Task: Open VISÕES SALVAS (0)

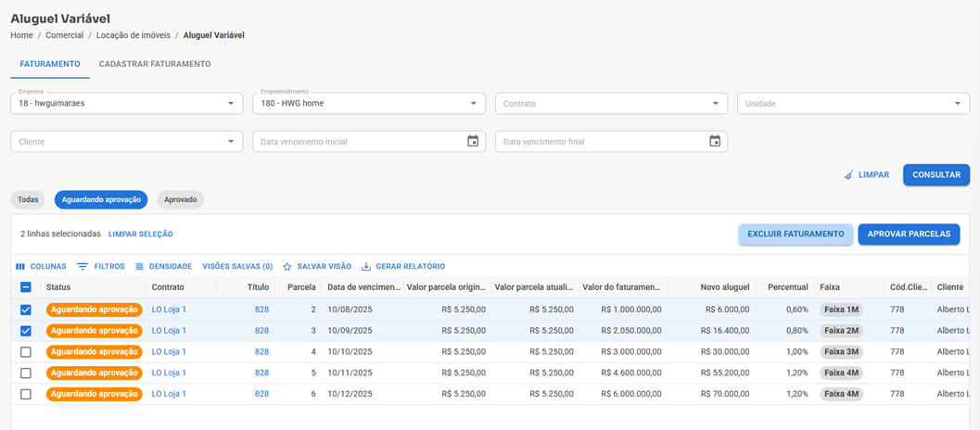Action: tap(237, 266)
